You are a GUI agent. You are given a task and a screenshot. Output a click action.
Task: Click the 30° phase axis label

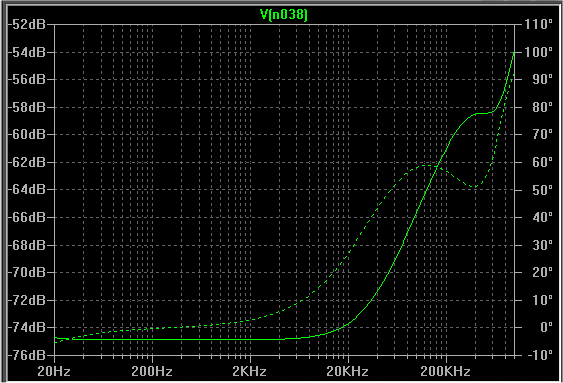tap(542, 245)
